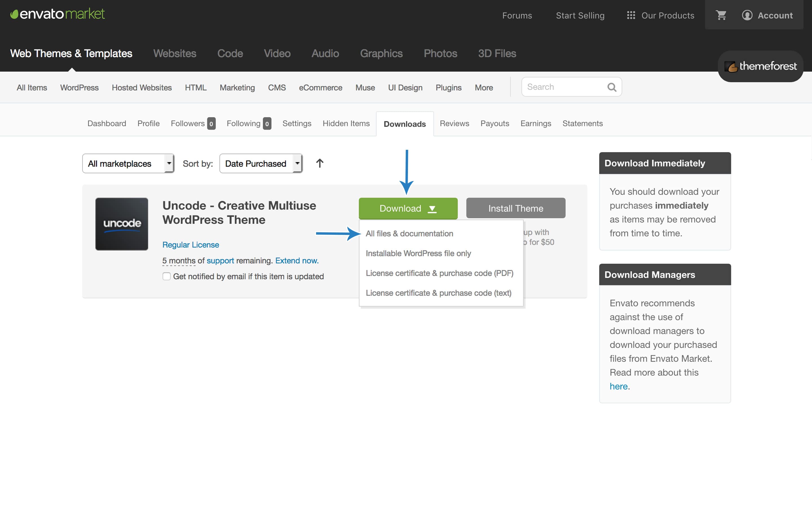Select the Downloads tab
This screenshot has width=812, height=508.
tap(405, 124)
